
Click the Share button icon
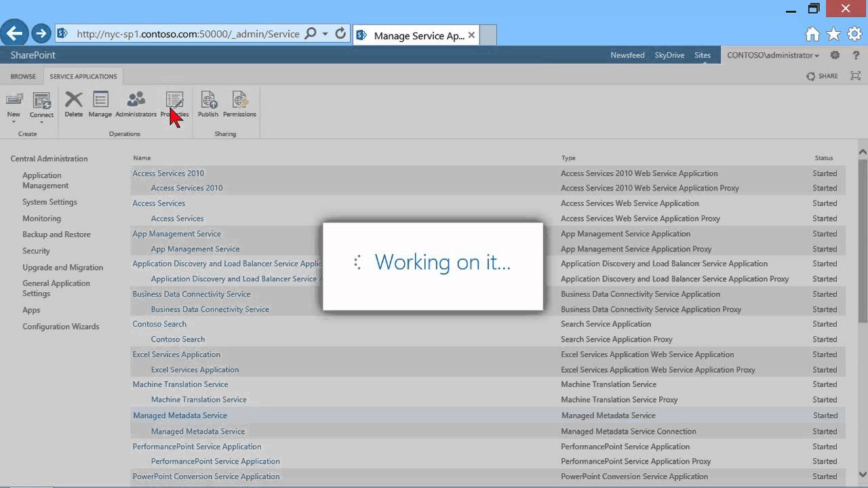tap(810, 77)
